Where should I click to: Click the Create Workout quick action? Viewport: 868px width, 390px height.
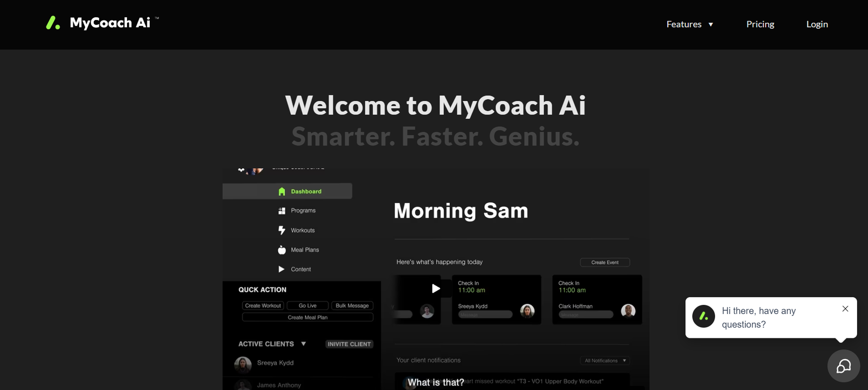tap(263, 305)
